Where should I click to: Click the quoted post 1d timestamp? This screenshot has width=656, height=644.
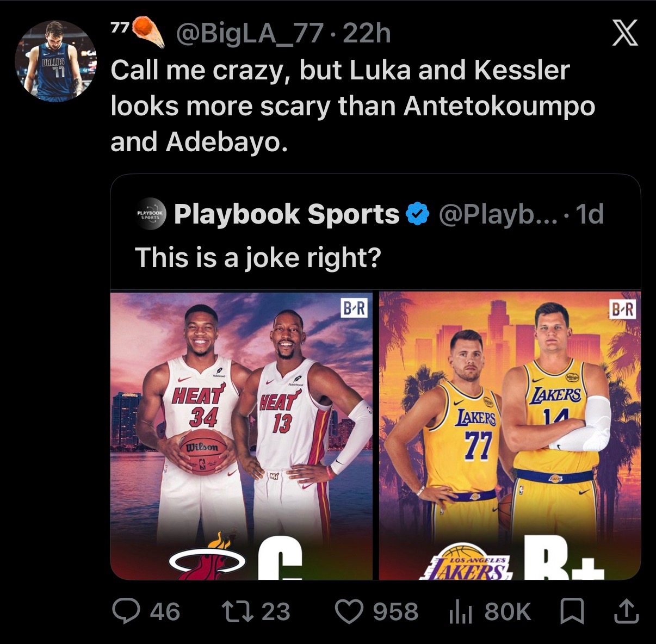[x=589, y=214]
